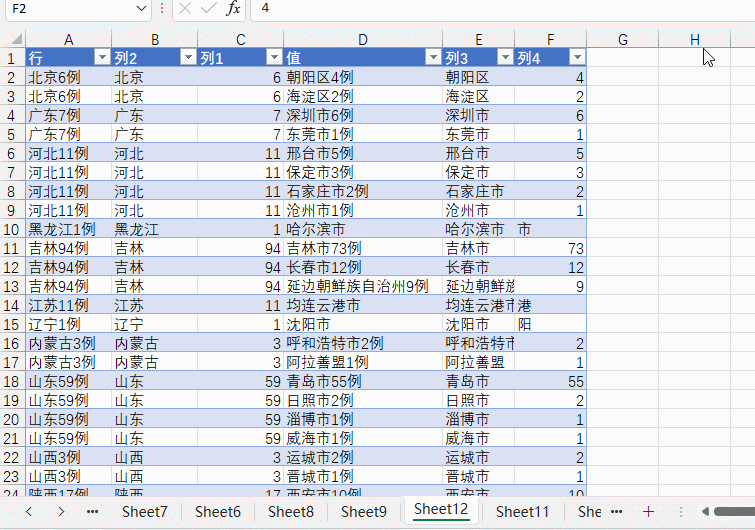Click cell containing 黑龙江1例
This screenshot has width=755, height=530.
[x=68, y=229]
